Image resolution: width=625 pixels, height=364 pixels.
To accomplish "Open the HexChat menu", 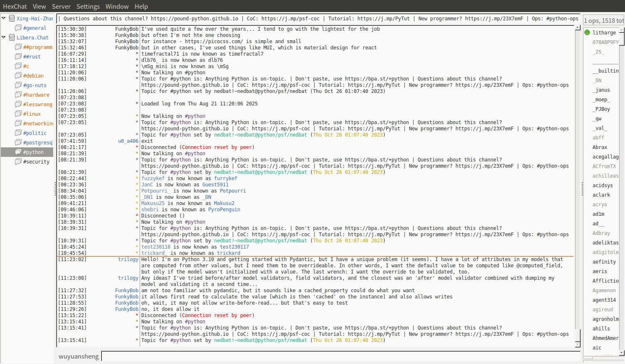I will pos(15,6).
